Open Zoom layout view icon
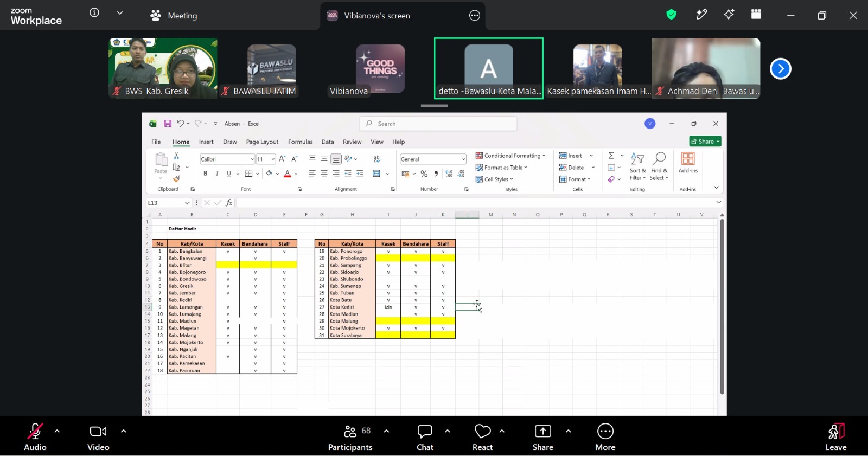This screenshot has height=456, width=868. tap(756, 15)
